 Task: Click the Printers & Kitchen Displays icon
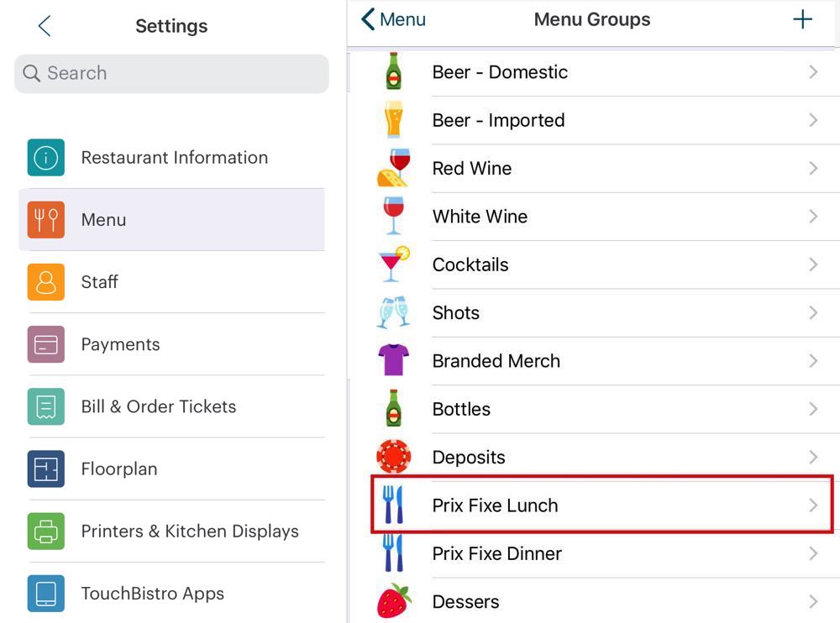coord(45,531)
